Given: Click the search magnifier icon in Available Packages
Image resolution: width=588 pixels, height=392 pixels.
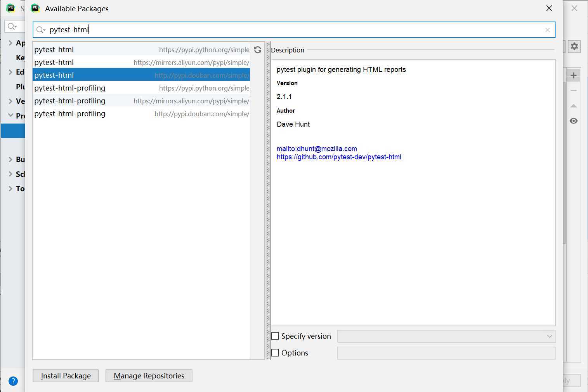Looking at the screenshot, I should point(41,30).
